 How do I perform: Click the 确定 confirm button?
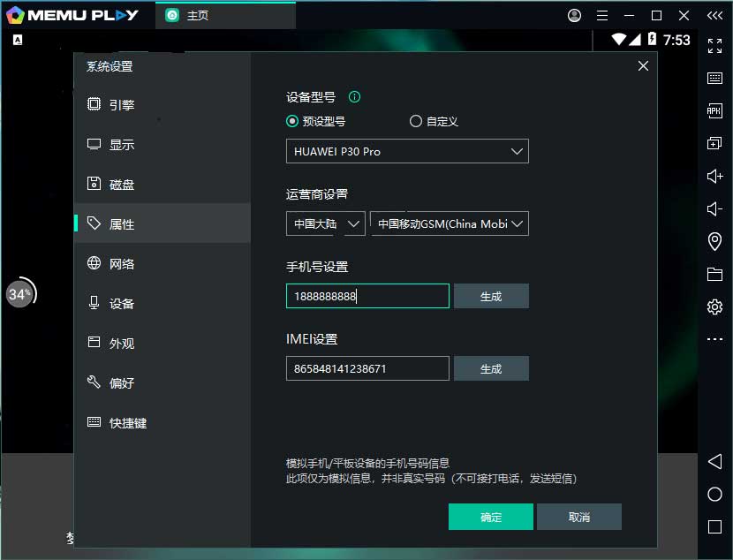(491, 517)
